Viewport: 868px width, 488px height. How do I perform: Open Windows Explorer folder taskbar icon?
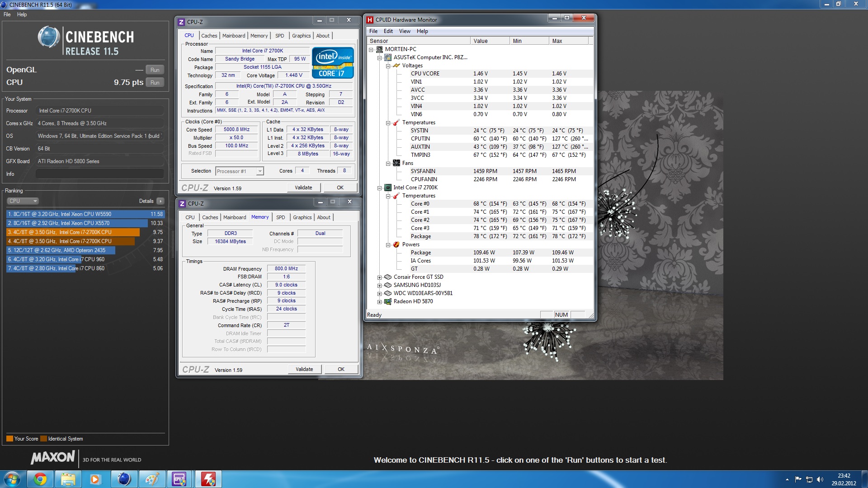68,479
